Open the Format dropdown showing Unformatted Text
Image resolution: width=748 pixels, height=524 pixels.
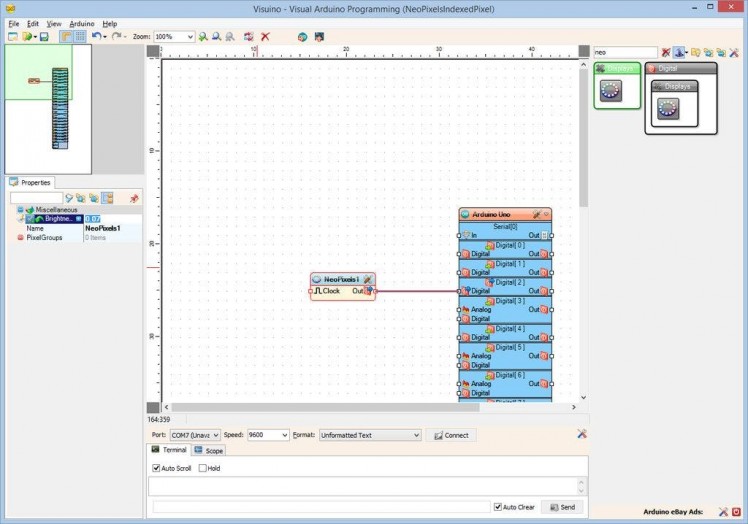(x=416, y=436)
